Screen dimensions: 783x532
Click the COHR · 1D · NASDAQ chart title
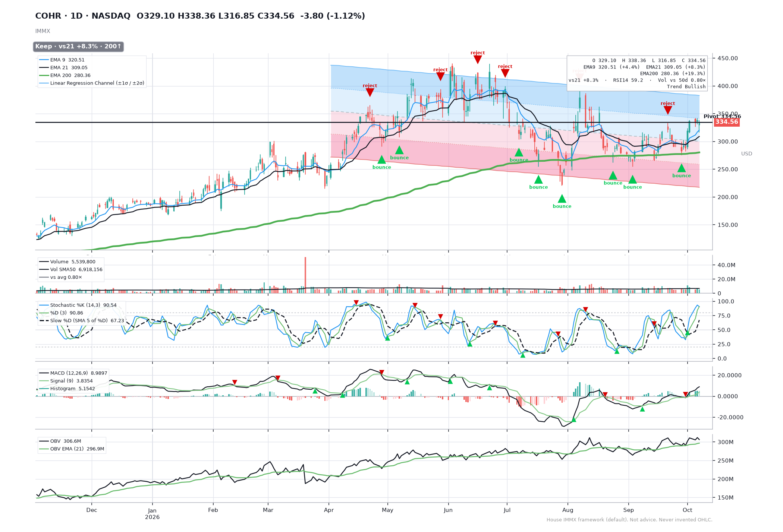point(83,16)
